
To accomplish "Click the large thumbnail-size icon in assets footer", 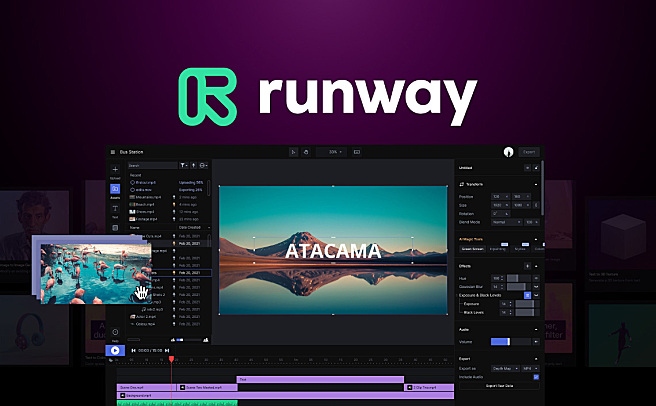I will [x=205, y=340].
